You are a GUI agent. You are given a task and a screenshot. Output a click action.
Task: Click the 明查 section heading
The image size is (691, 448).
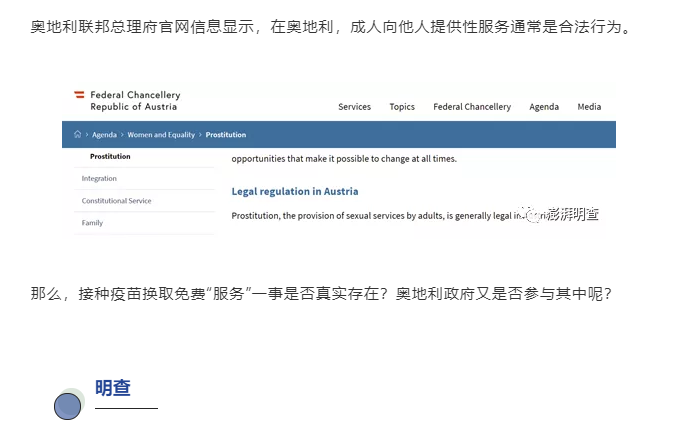point(113,388)
